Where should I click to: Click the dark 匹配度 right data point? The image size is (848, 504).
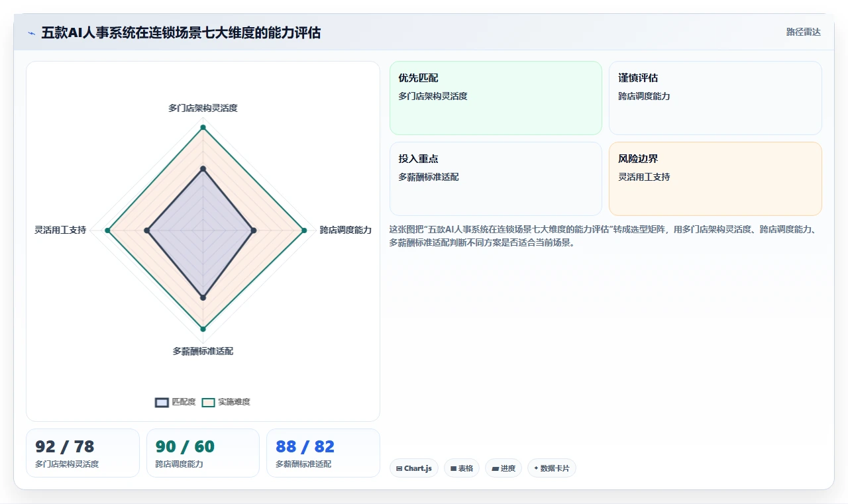254,230
